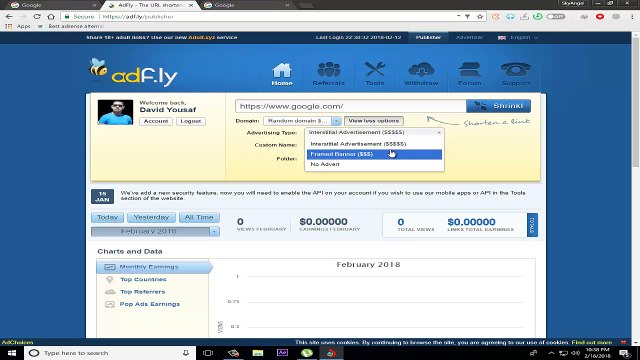Click the Logout button

point(191,121)
